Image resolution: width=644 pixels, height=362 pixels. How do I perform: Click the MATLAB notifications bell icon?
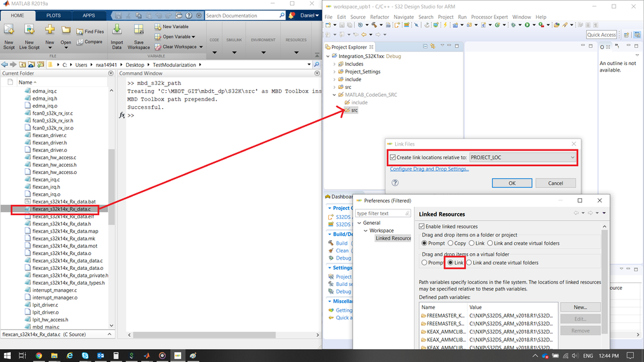pyautogui.click(x=291, y=15)
